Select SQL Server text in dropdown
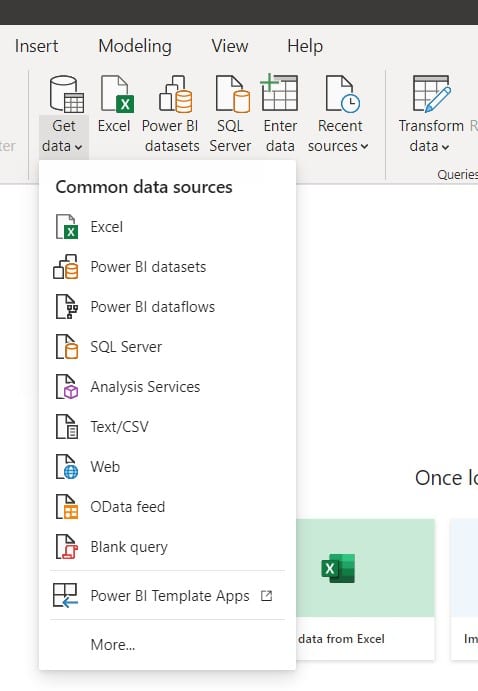This screenshot has width=478, height=691. [x=126, y=347]
